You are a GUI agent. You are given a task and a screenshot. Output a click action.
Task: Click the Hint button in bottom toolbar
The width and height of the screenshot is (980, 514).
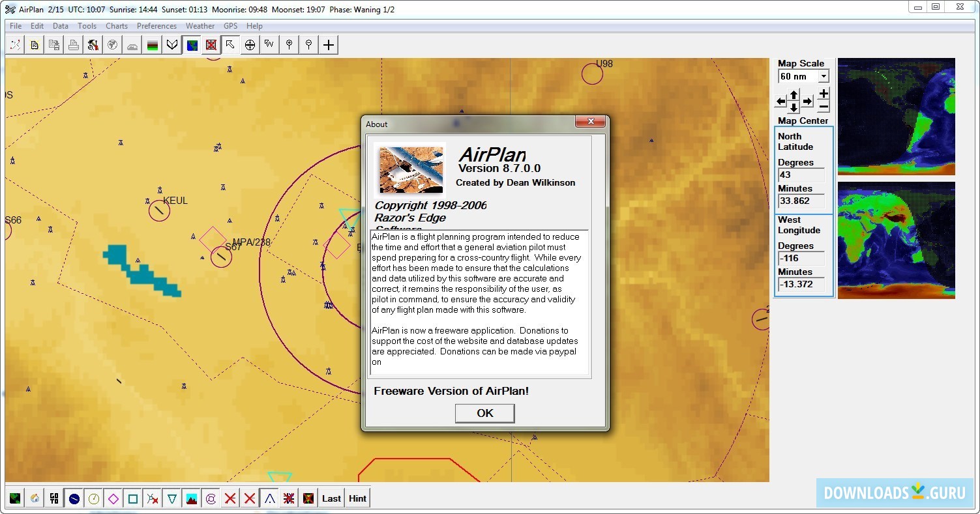(357, 498)
